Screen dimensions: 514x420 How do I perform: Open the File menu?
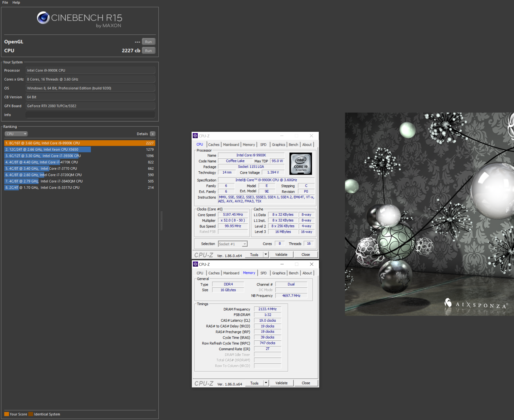(x=5, y=2)
